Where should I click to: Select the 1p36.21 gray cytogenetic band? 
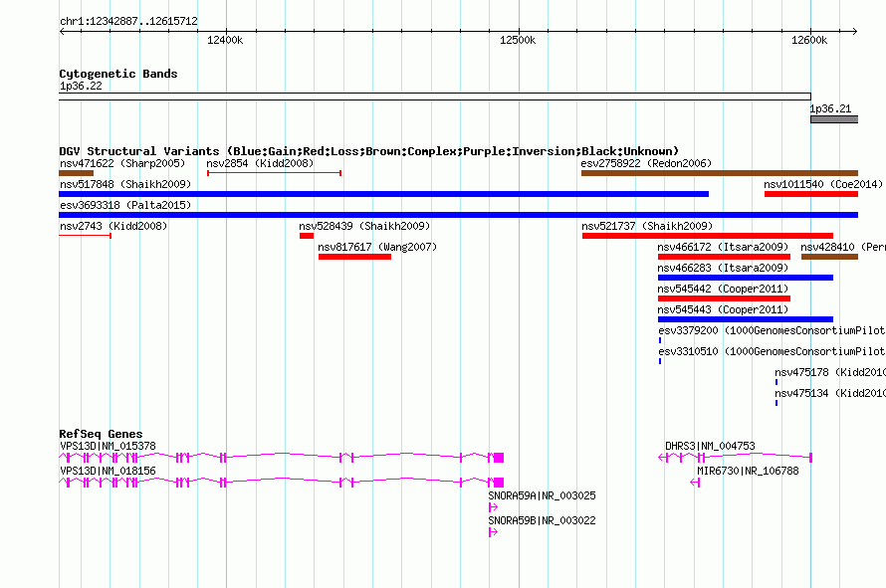click(834, 119)
